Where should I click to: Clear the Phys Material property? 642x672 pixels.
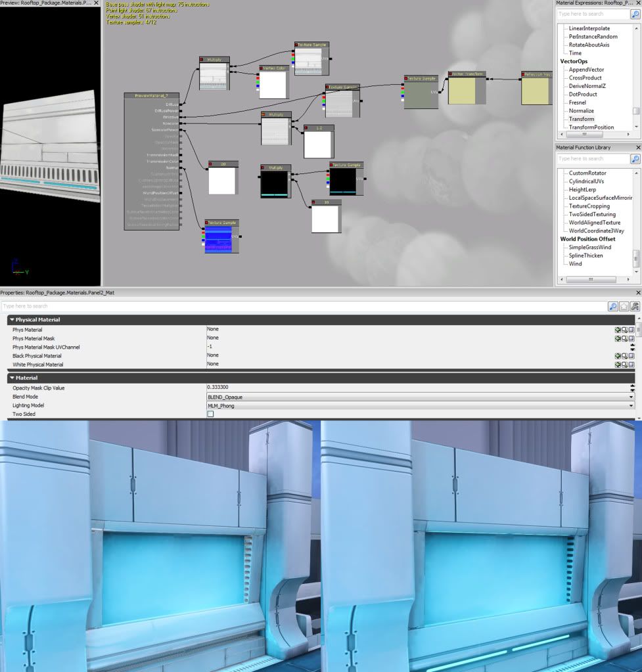coord(631,330)
